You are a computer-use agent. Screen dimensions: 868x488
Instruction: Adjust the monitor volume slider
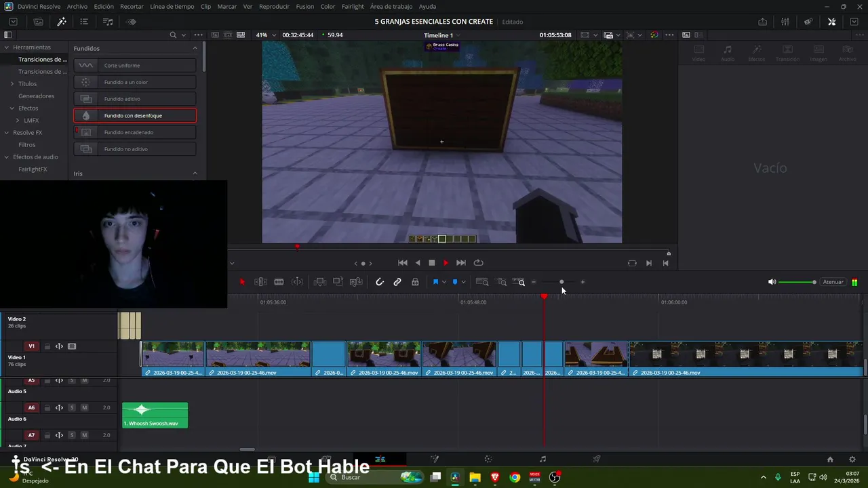point(797,282)
